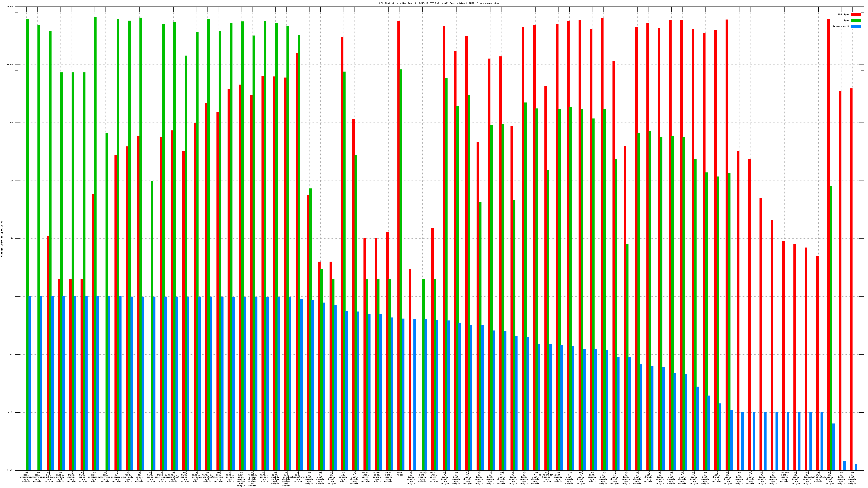Click the "Not Spam" legend label text
868x488 pixels.
pyautogui.click(x=844, y=14)
